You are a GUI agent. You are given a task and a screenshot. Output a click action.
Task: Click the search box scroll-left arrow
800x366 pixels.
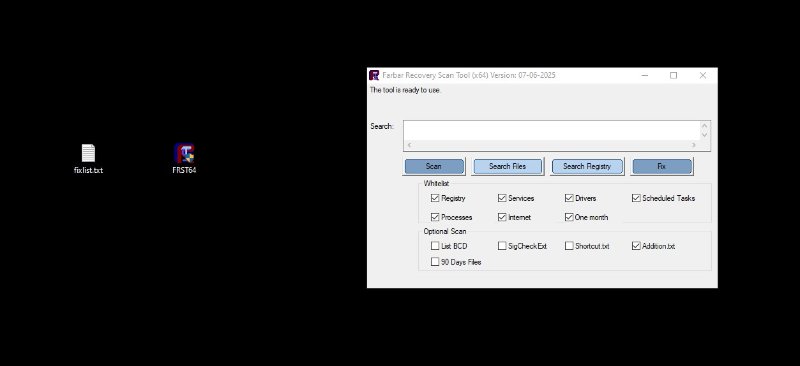point(409,145)
